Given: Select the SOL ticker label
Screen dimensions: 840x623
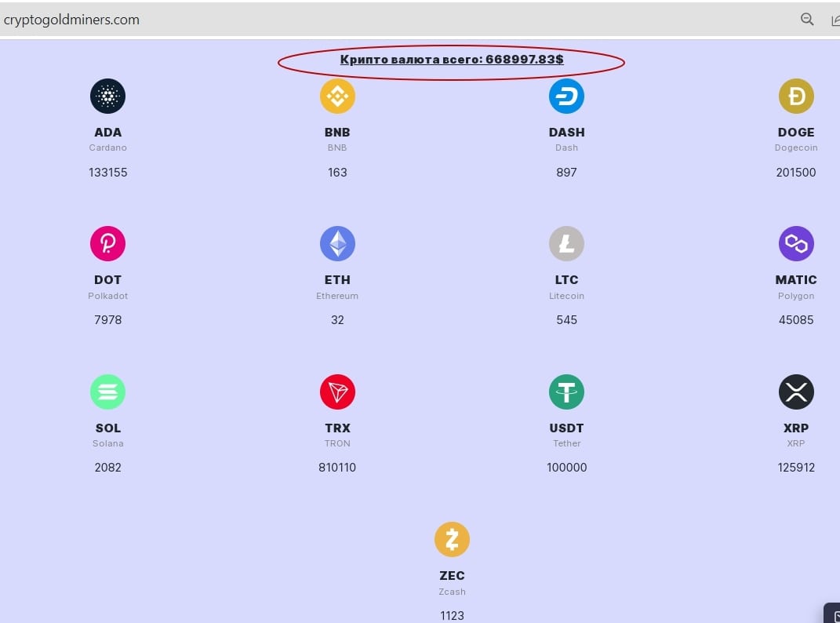Looking at the screenshot, I should [107, 428].
